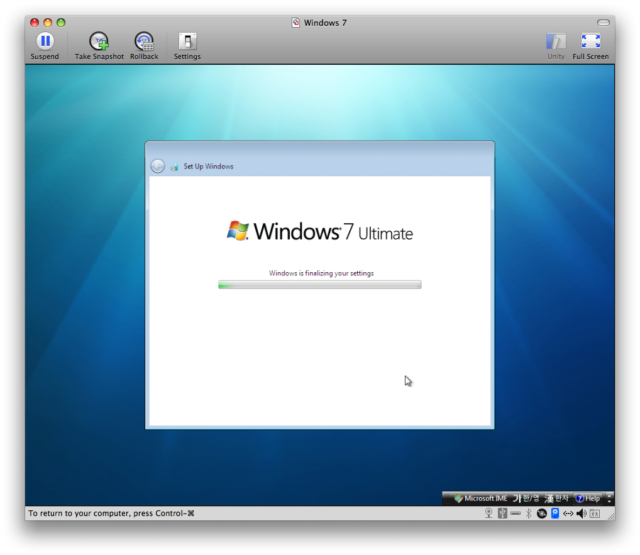Image resolution: width=640 pixels, height=555 pixels.
Task: Switch to Unity view mode
Action: [x=556, y=46]
